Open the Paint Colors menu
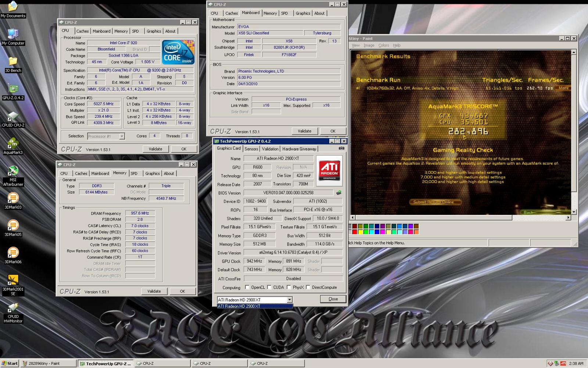The width and height of the screenshot is (588, 368). (384, 45)
